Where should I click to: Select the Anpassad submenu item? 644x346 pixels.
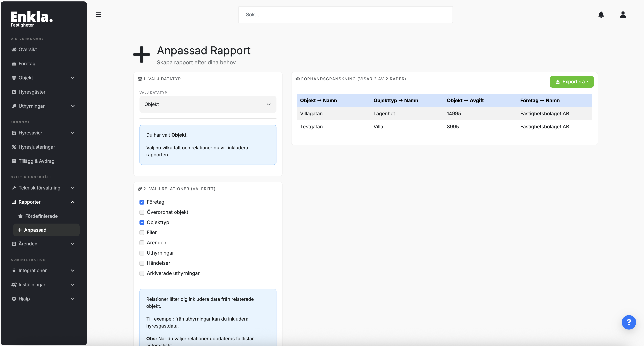(46, 230)
